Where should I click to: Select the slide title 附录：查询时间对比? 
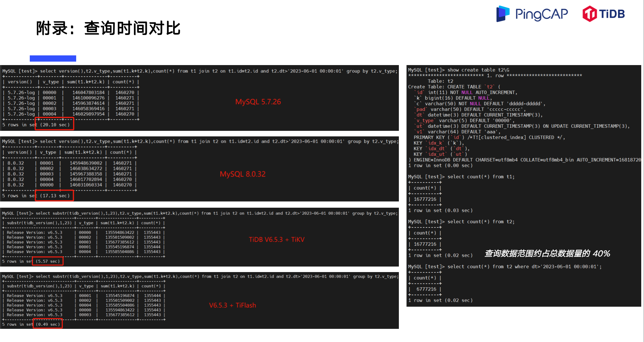coord(108,28)
